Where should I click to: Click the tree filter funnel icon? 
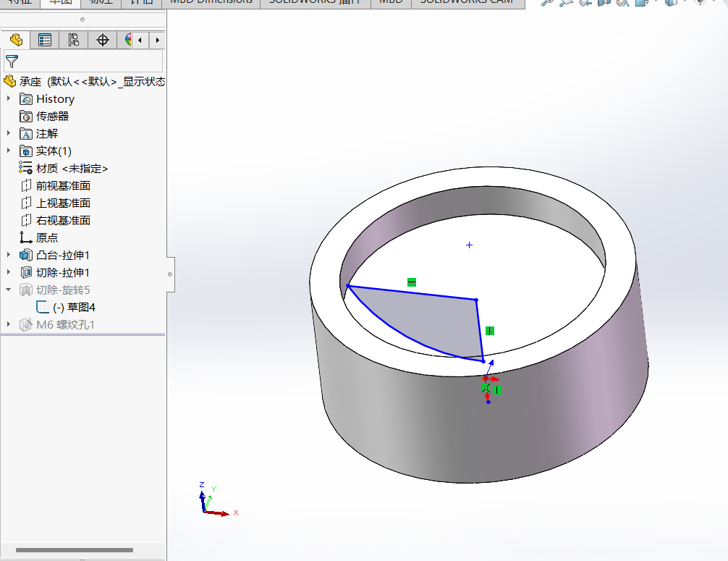pos(12,62)
